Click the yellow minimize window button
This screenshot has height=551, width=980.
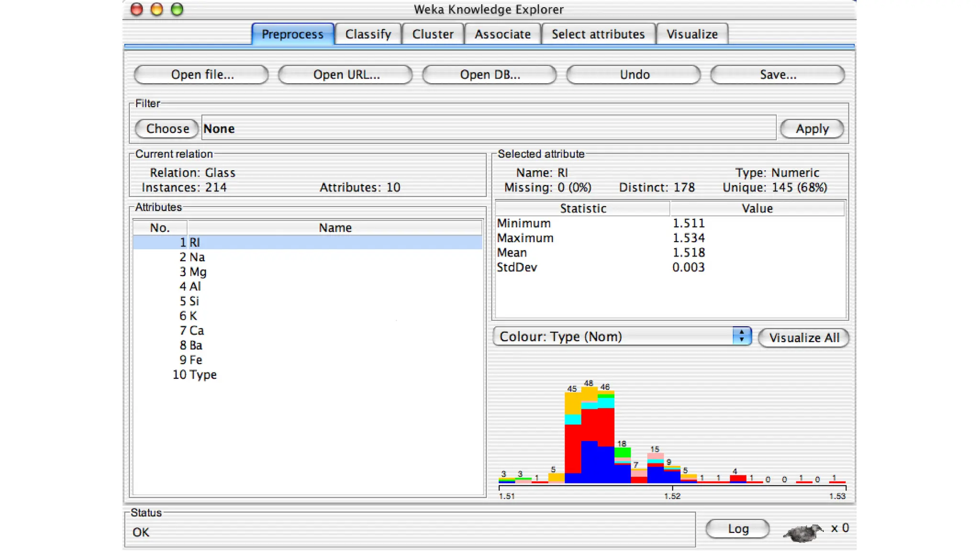[x=156, y=10]
